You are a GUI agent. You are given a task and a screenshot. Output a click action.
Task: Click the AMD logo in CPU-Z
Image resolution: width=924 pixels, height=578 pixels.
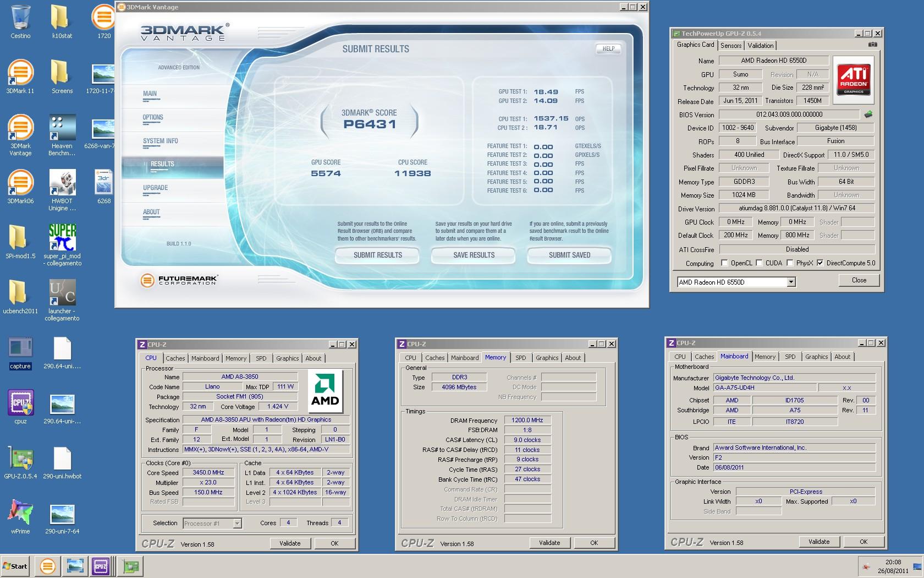pyautogui.click(x=325, y=391)
